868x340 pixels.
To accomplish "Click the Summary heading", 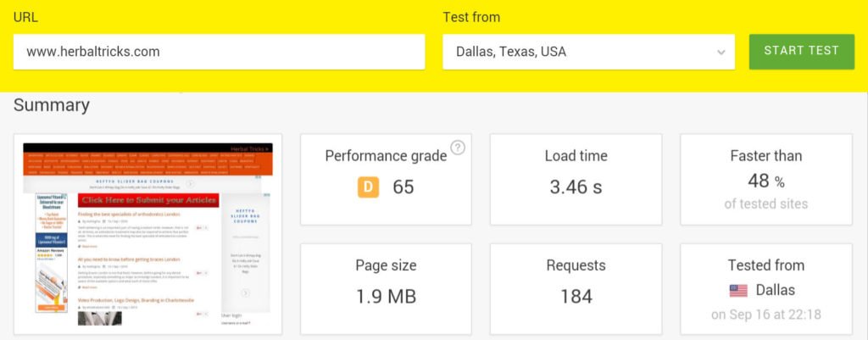I will coord(52,105).
